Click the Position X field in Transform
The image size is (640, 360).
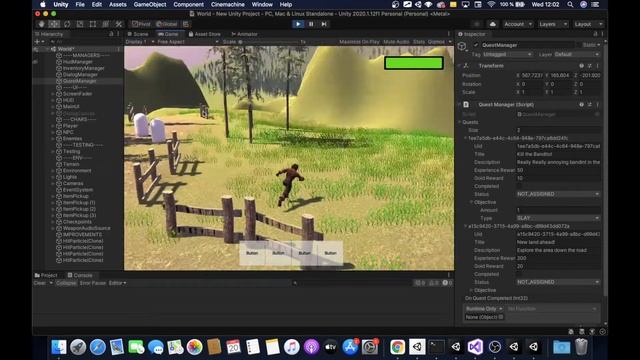[533, 76]
